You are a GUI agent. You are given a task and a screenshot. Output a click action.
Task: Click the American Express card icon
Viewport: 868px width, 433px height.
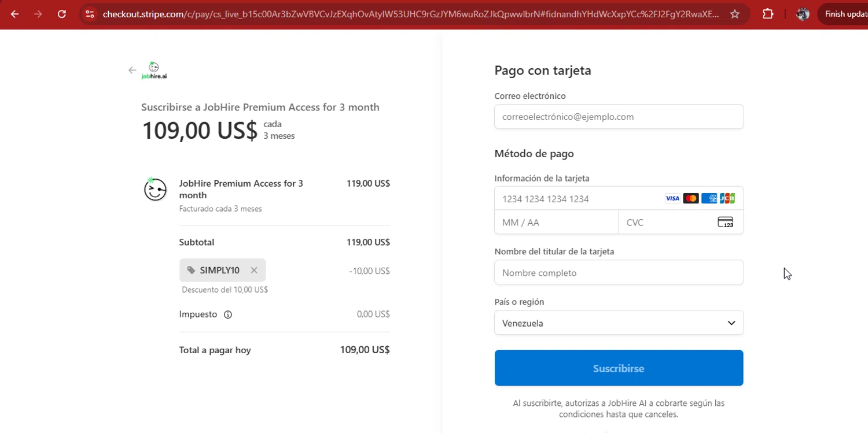[x=709, y=198]
